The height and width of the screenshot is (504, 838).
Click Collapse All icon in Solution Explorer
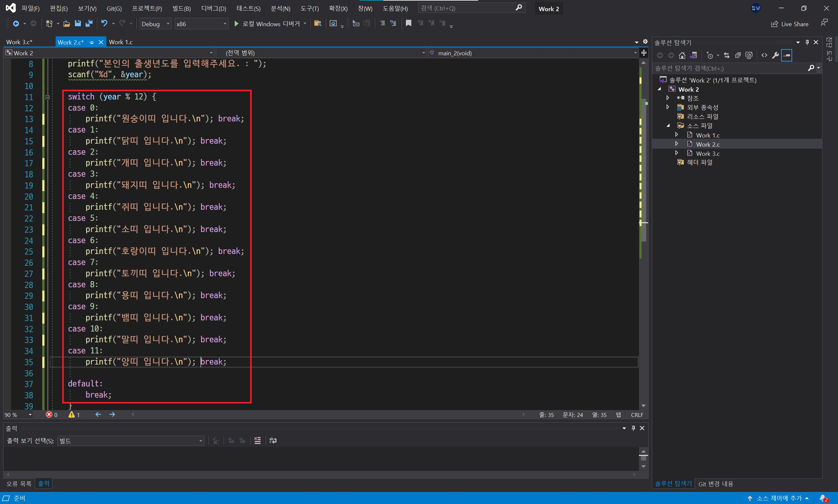pyautogui.click(x=738, y=55)
